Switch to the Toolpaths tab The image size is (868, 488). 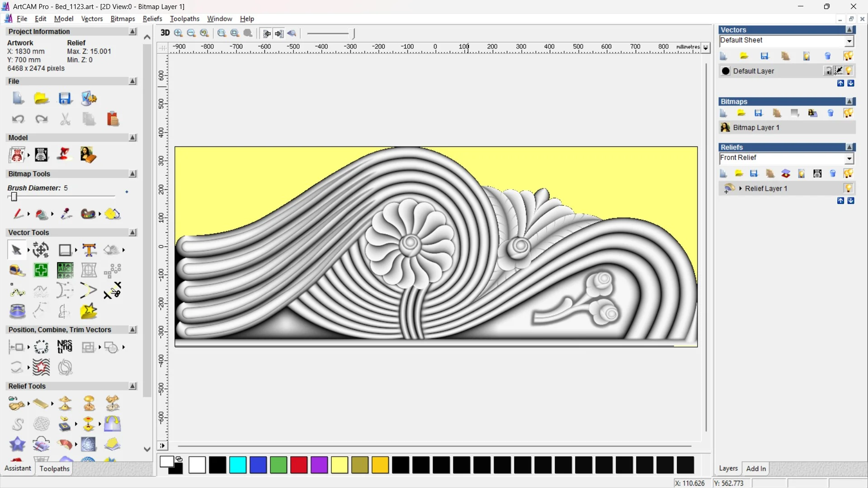54,469
